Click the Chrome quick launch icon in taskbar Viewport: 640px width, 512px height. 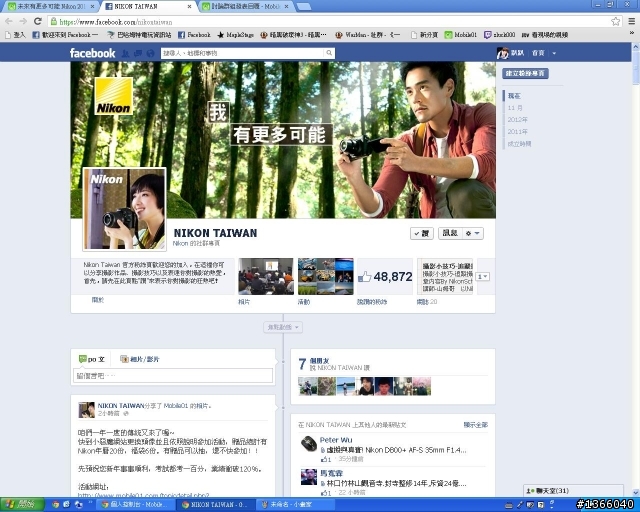pyautogui.click(x=56, y=504)
